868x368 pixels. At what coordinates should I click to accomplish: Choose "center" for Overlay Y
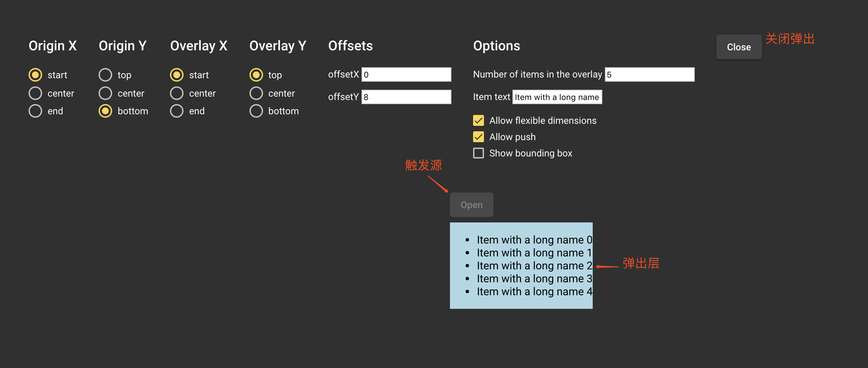pos(256,93)
